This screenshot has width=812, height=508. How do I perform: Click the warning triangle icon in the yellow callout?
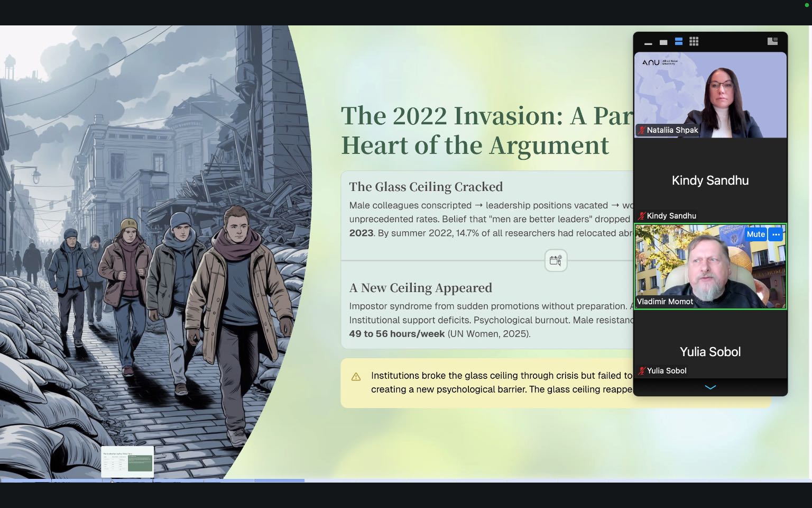[356, 377]
